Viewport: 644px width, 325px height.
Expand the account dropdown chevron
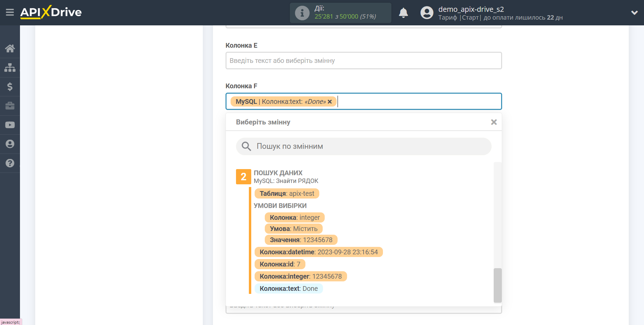click(634, 13)
